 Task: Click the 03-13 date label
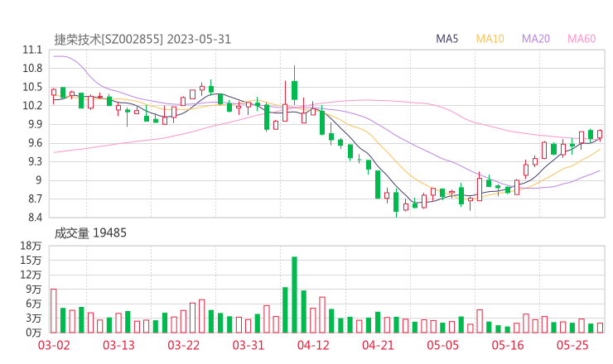pyautogui.click(x=118, y=345)
